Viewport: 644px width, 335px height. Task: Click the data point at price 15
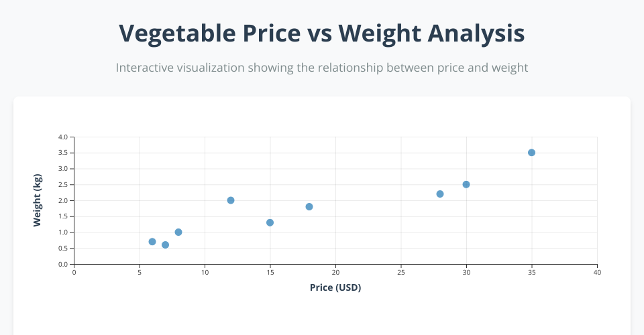pos(270,222)
